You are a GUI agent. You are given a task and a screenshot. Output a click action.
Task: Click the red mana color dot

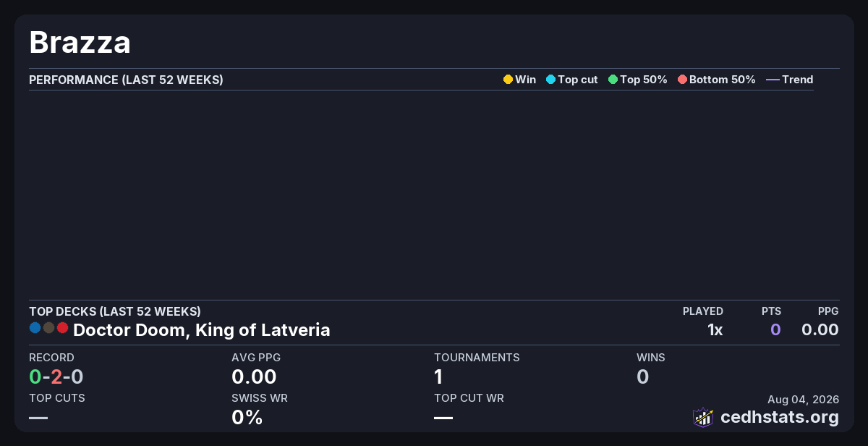click(x=62, y=328)
